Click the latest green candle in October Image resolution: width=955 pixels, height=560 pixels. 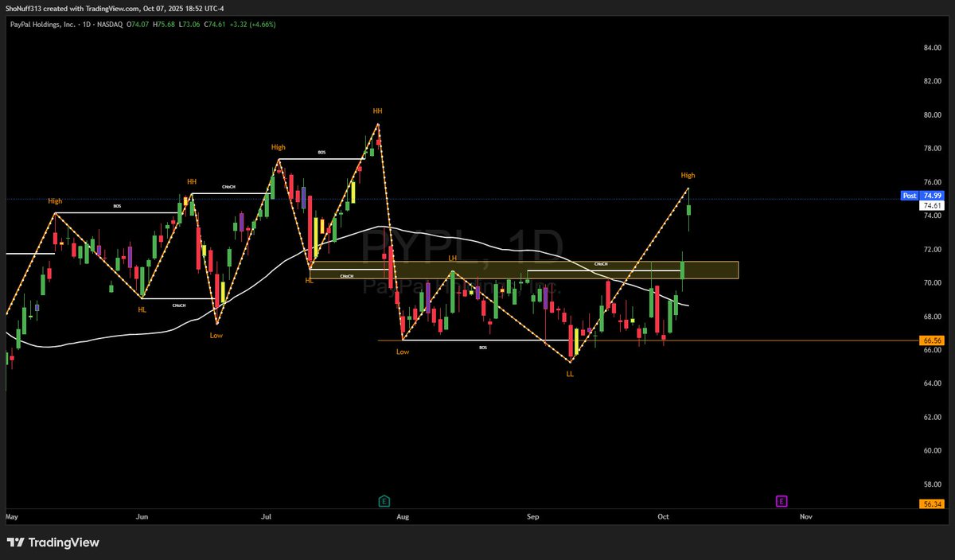pyautogui.click(x=688, y=210)
